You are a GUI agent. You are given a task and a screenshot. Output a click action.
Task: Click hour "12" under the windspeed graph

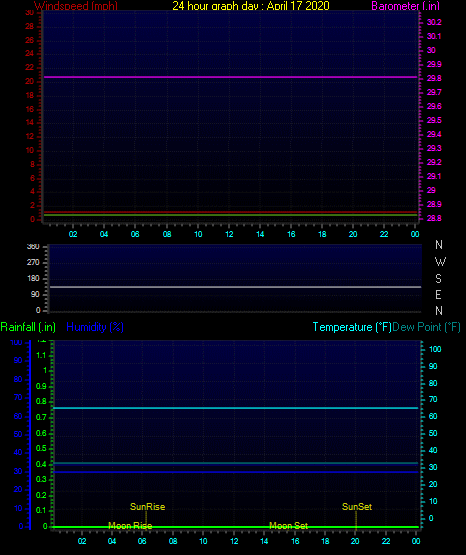(229, 234)
